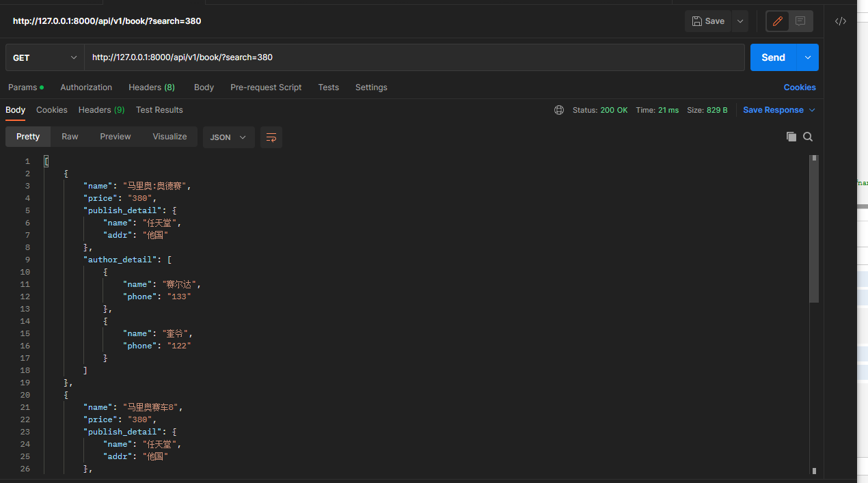The width and height of the screenshot is (868, 483).
Task: Toggle line wrap icon
Action: pyautogui.click(x=271, y=137)
